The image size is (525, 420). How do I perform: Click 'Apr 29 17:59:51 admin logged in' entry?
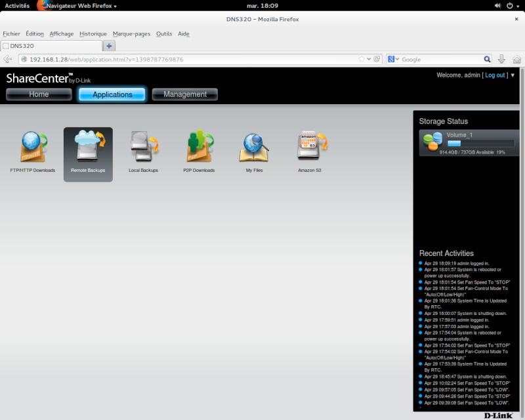point(457,320)
